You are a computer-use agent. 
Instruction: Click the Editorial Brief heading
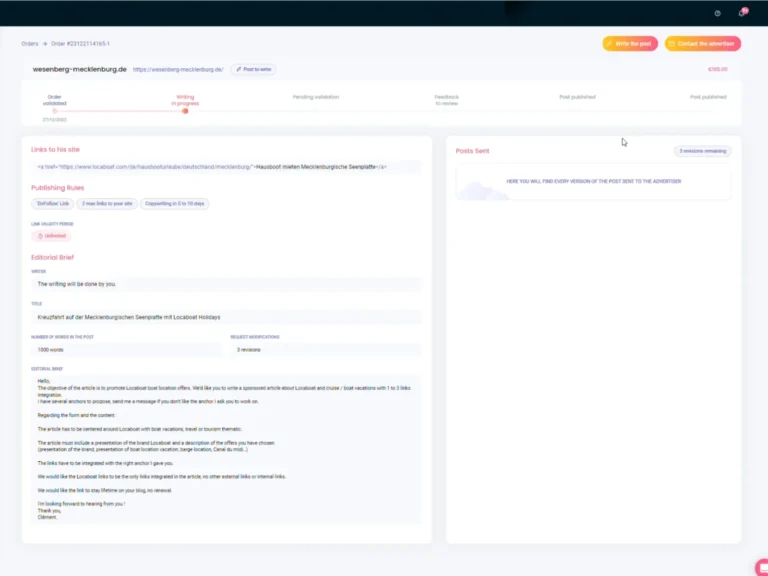52,258
